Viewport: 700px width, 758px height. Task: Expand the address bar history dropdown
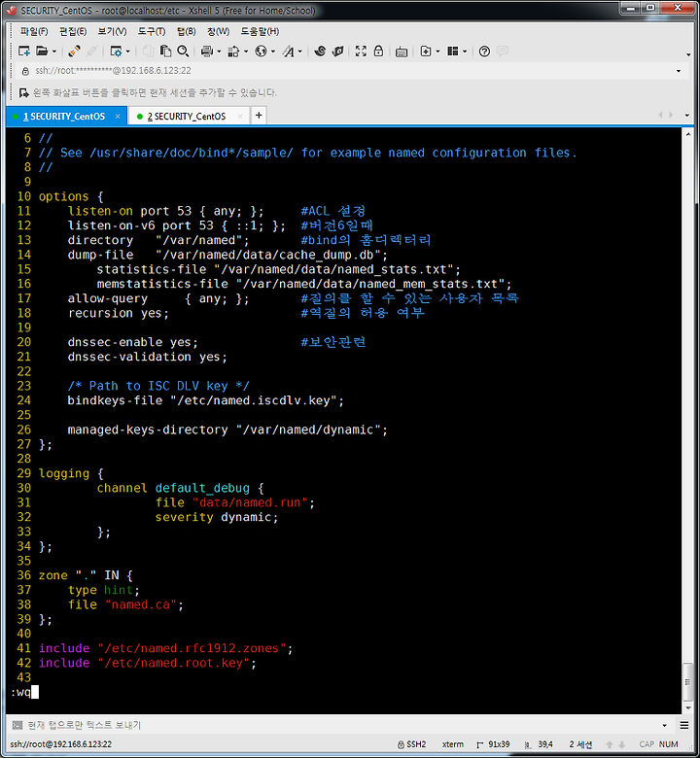tap(679, 71)
